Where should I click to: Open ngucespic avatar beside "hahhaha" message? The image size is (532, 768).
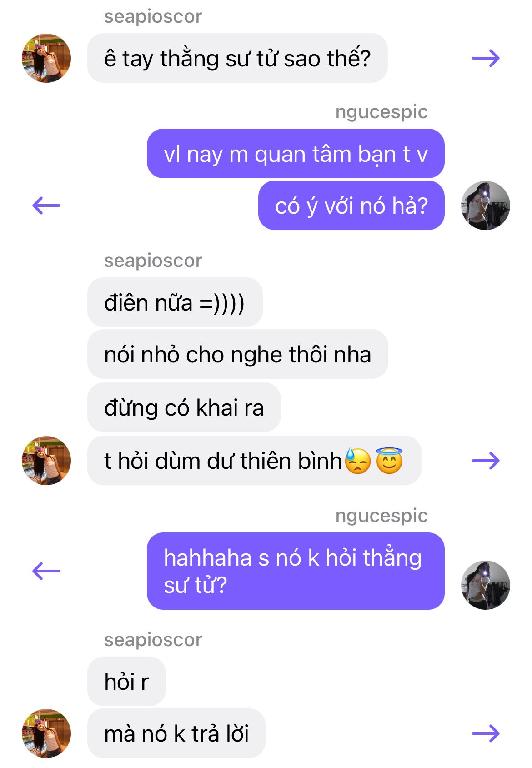point(486,585)
